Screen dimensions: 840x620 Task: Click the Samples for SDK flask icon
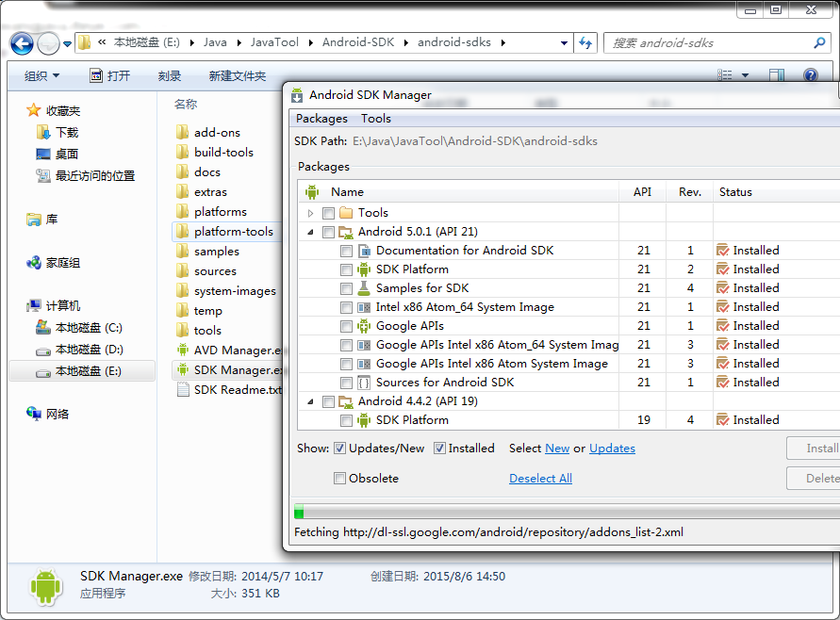coord(364,288)
